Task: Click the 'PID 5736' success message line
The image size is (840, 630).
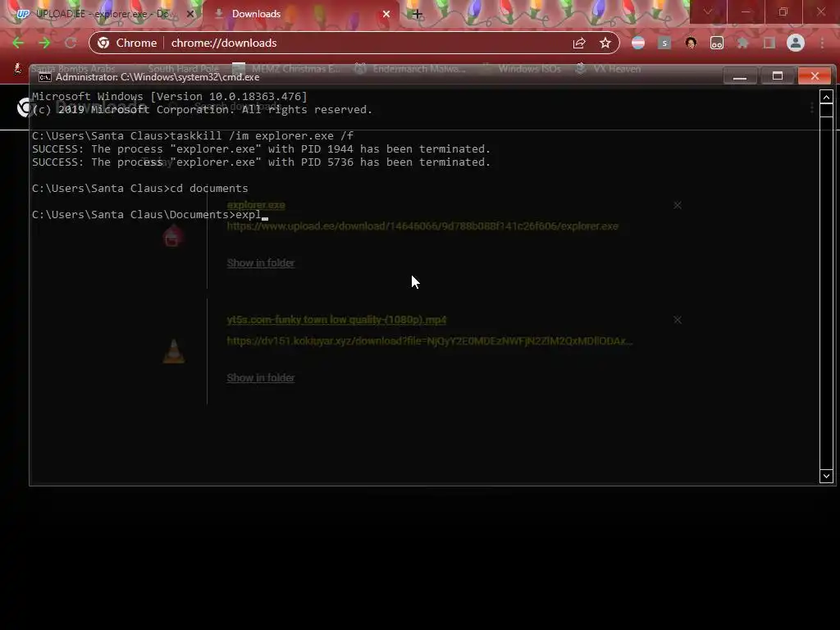Action: pos(261,162)
